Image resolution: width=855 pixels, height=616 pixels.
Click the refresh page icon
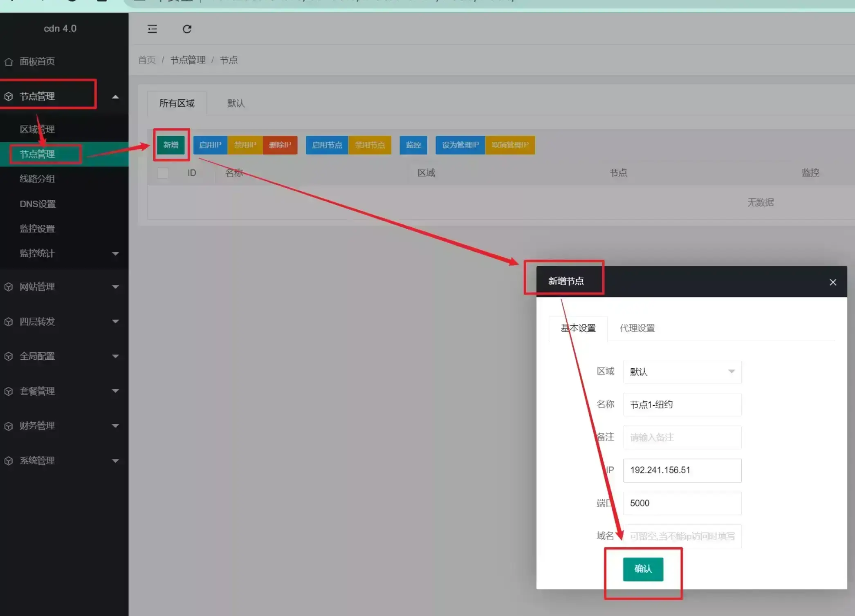pos(187,29)
